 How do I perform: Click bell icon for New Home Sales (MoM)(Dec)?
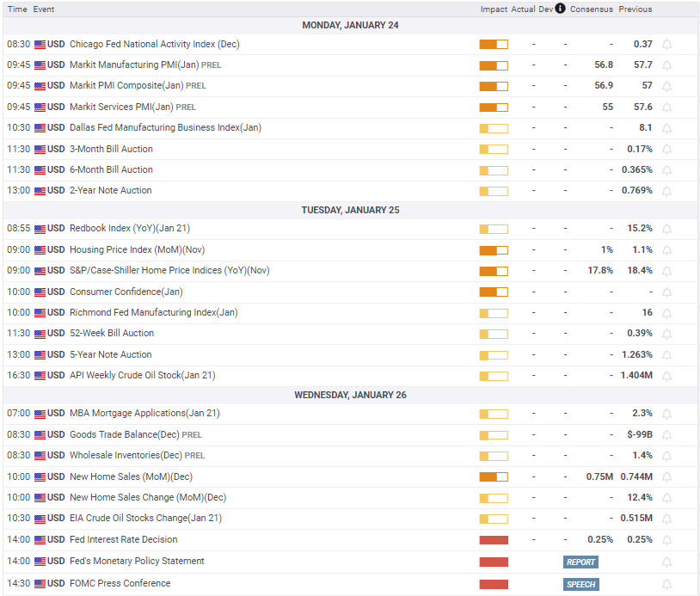[666, 477]
